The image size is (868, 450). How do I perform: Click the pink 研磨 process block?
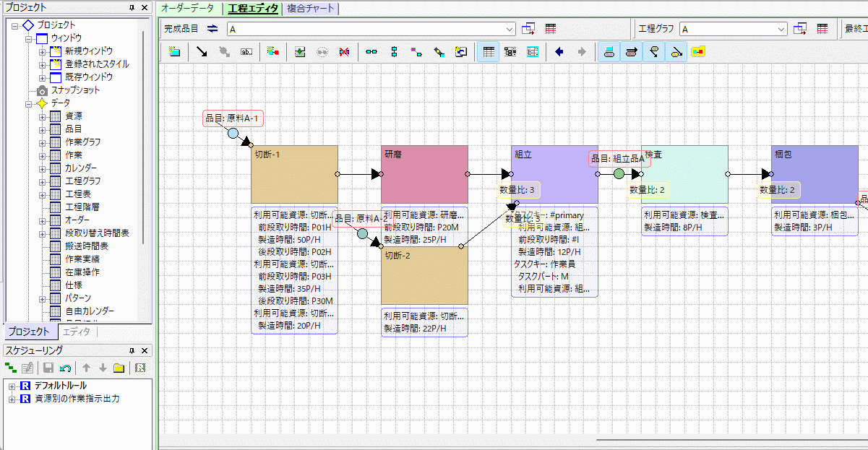424,174
